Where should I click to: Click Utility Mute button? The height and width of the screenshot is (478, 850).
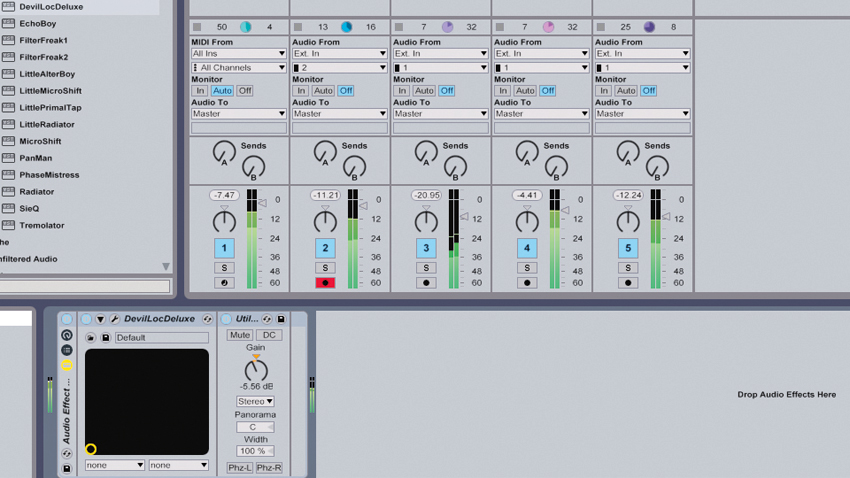(240, 335)
